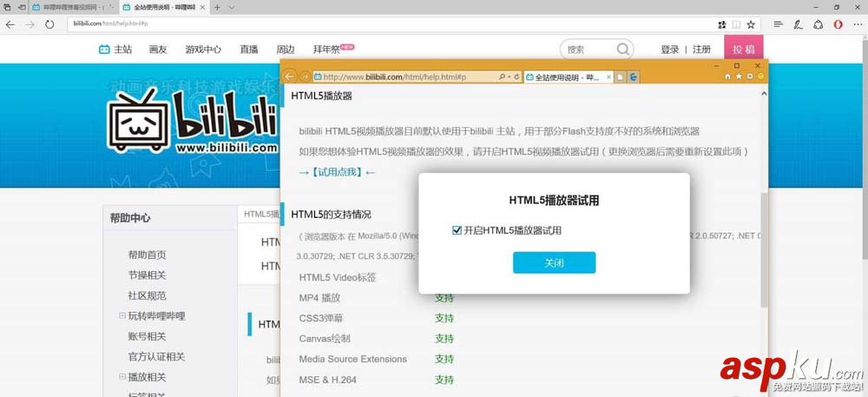Open 周边 in bilibili navigation
This screenshot has height=397, width=868.
point(285,50)
